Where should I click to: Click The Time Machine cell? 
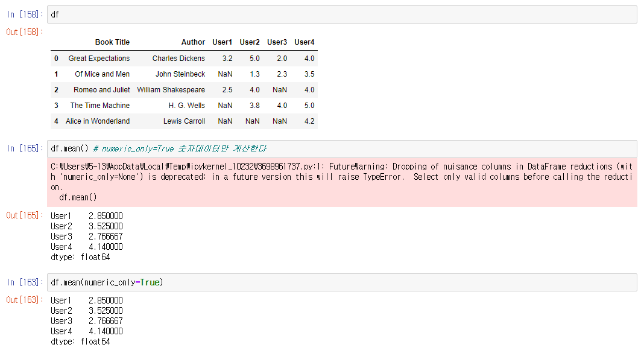click(x=100, y=105)
